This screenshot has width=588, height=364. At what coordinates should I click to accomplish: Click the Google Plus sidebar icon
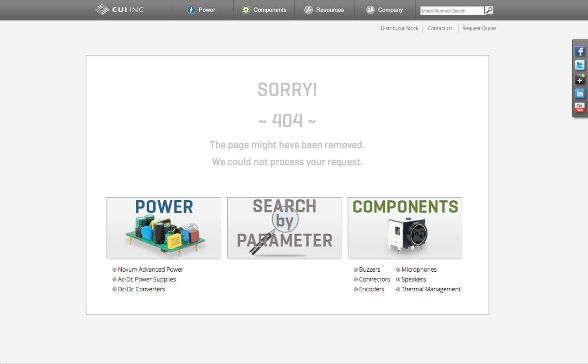point(580,80)
